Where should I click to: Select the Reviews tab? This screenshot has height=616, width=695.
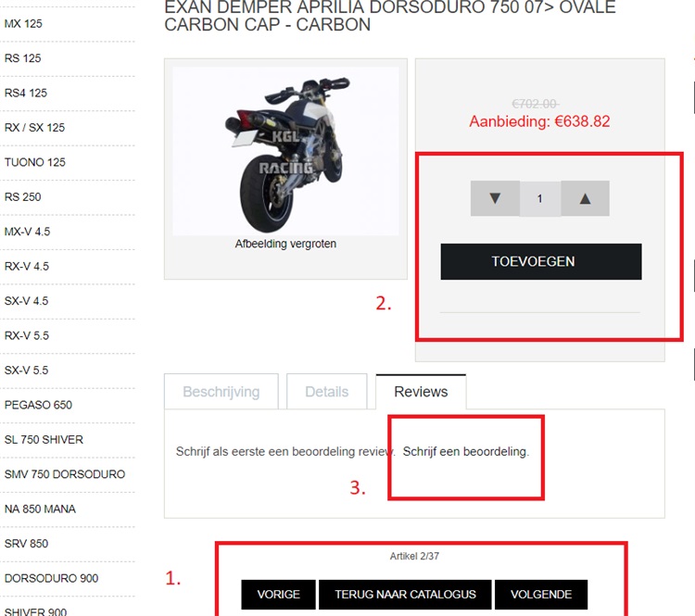(x=421, y=392)
